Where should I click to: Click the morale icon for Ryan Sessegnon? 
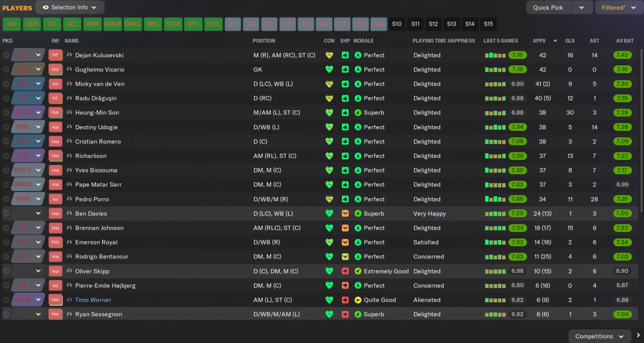point(358,314)
